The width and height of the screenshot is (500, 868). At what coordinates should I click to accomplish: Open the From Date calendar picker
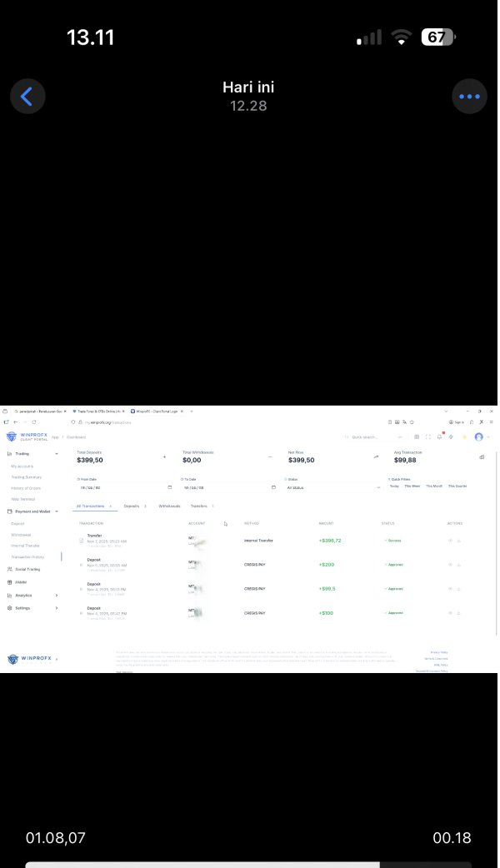coord(170,487)
